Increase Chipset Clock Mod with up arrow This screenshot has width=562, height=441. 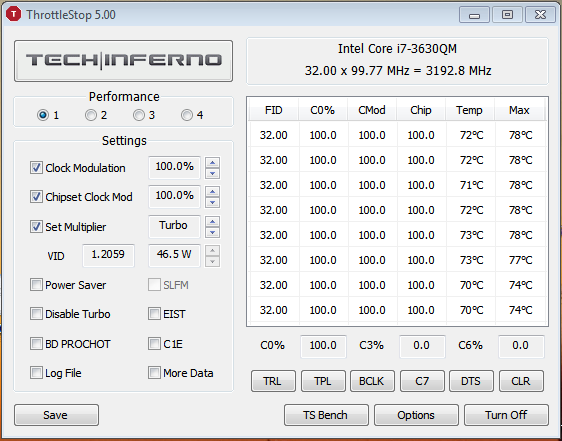tap(213, 191)
